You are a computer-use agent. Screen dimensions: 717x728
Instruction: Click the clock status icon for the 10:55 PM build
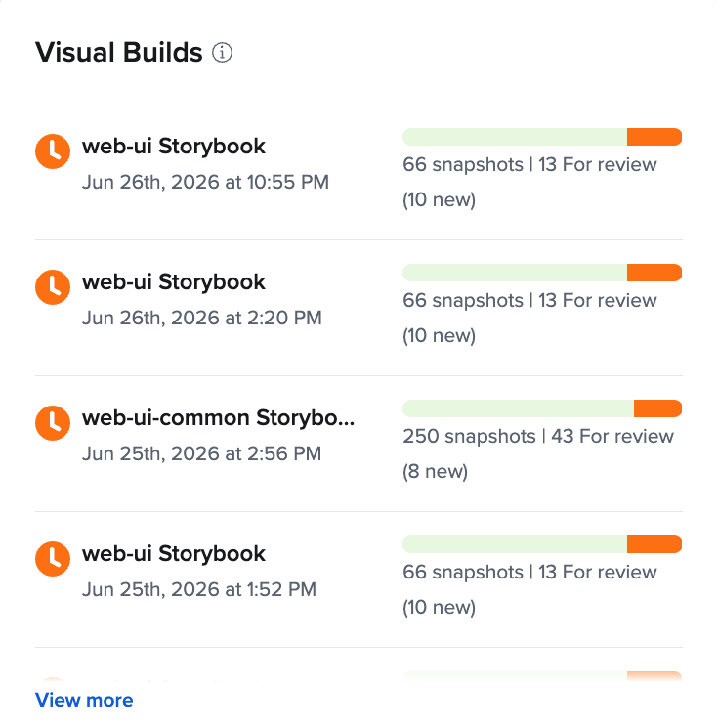tap(53, 151)
